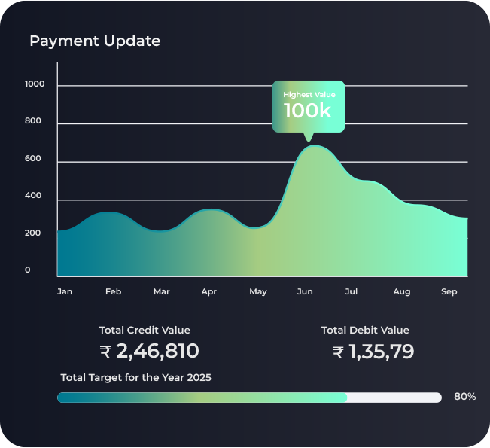Click the rupee symbol beside 1,35,79
The image size is (490, 448).
[x=338, y=352]
